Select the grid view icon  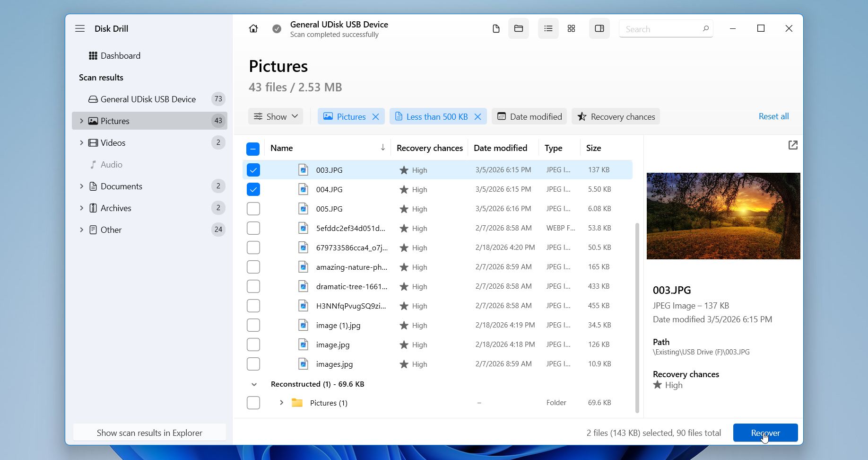[571, 28]
